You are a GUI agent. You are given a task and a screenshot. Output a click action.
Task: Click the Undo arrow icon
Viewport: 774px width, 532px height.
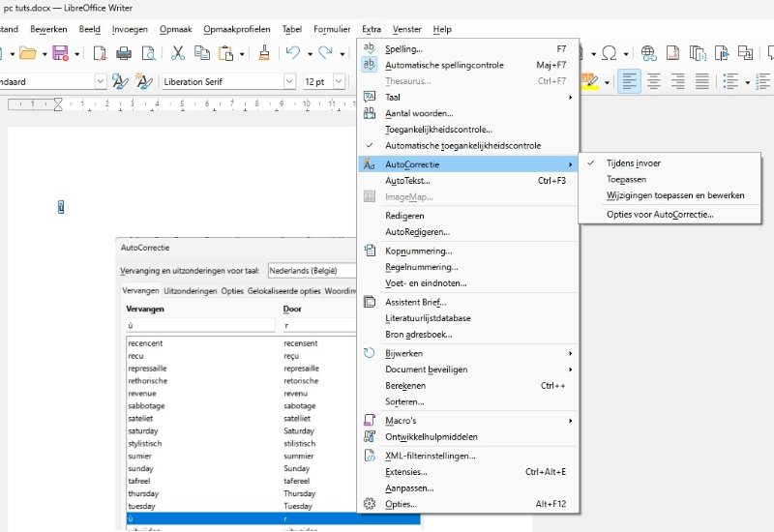[293, 53]
